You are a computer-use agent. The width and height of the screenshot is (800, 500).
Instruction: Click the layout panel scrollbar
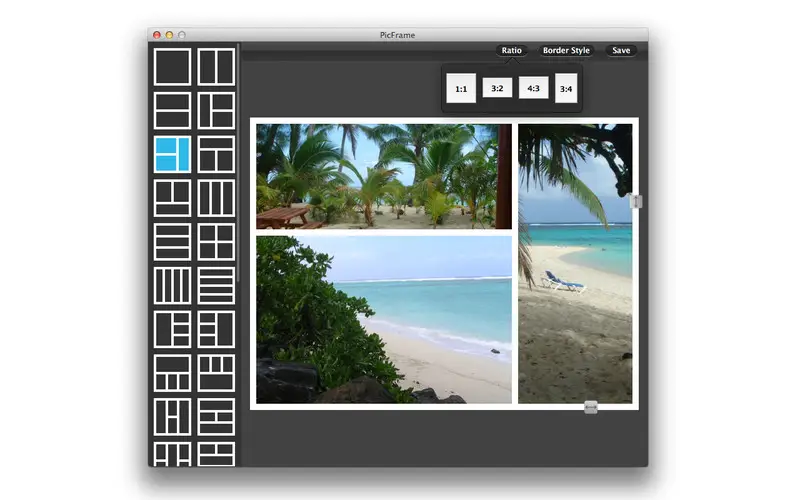(x=238, y=163)
